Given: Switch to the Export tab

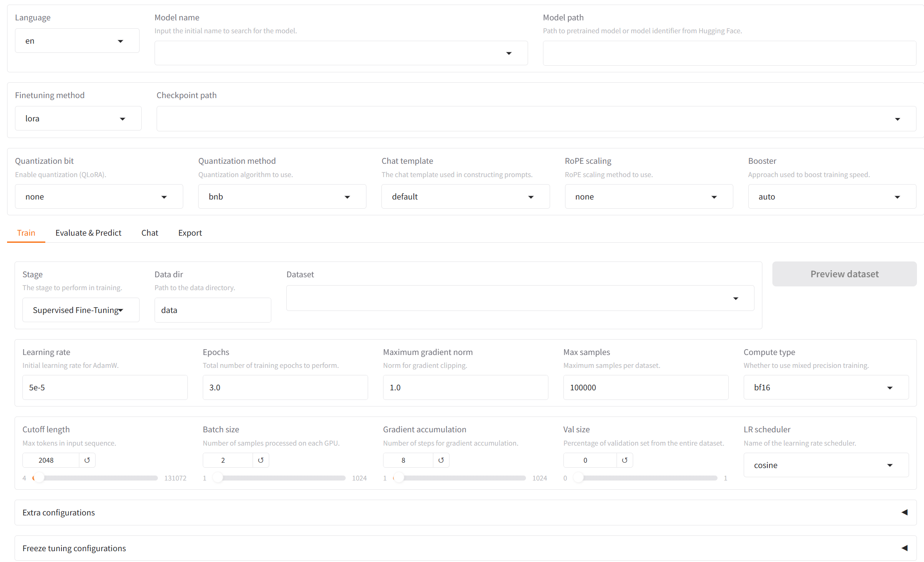Looking at the screenshot, I should tap(190, 233).
